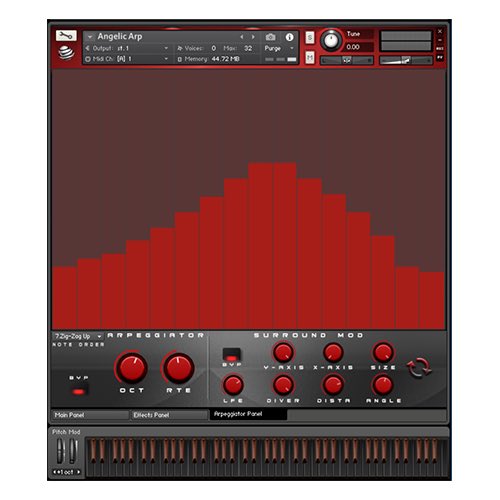Switch to the Main Panel tab
500x500 pixels.
point(90,415)
